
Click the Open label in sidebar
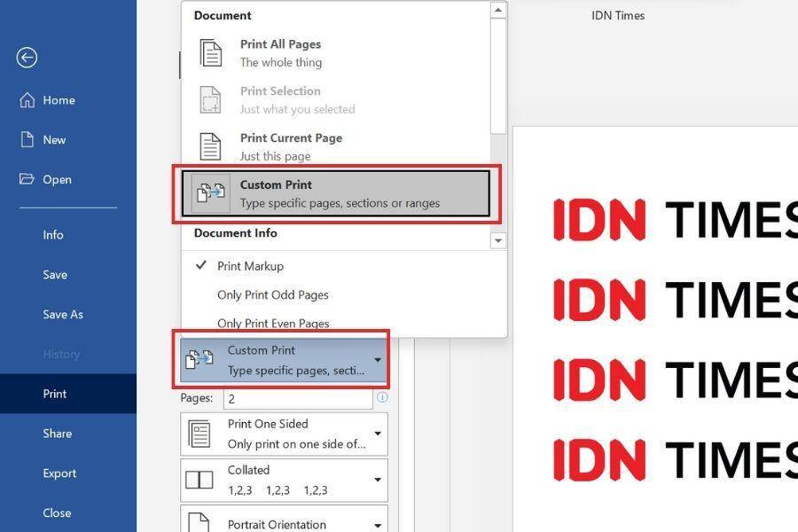[x=57, y=180]
